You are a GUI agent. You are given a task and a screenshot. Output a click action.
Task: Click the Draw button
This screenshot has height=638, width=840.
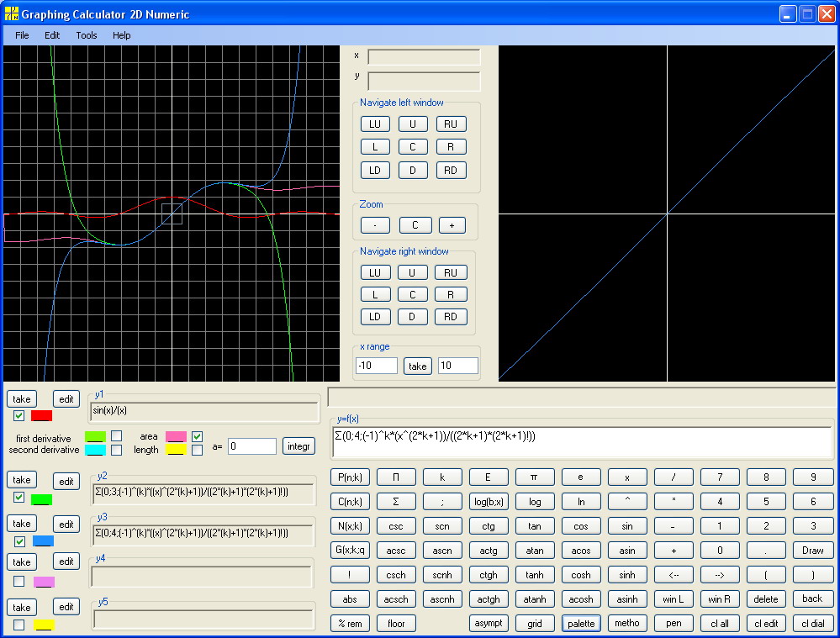(x=813, y=550)
